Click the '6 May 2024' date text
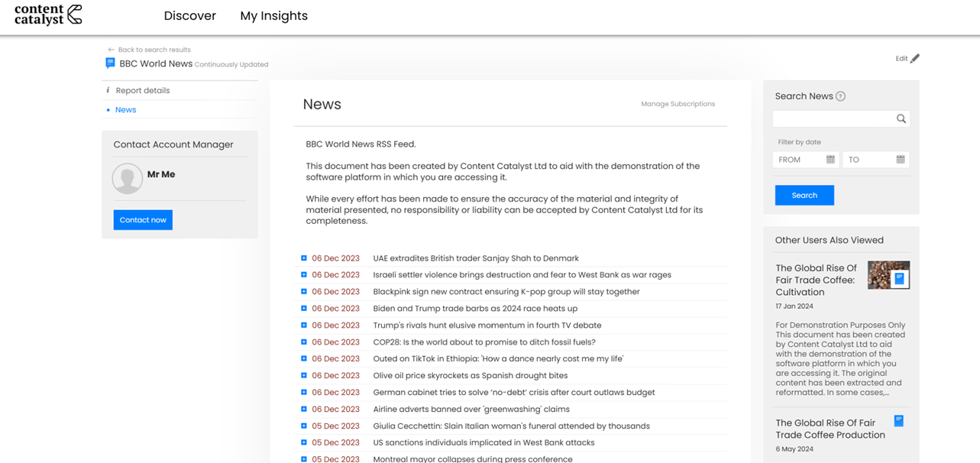 coord(794,449)
